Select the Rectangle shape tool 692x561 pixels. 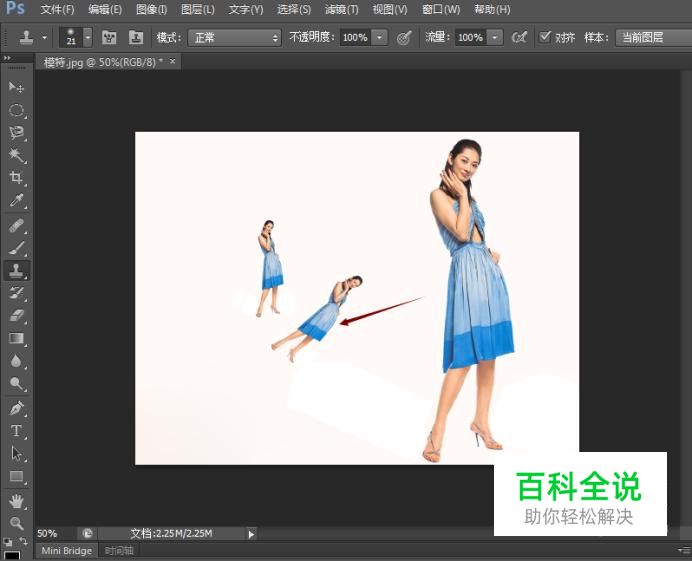pyautogui.click(x=16, y=476)
